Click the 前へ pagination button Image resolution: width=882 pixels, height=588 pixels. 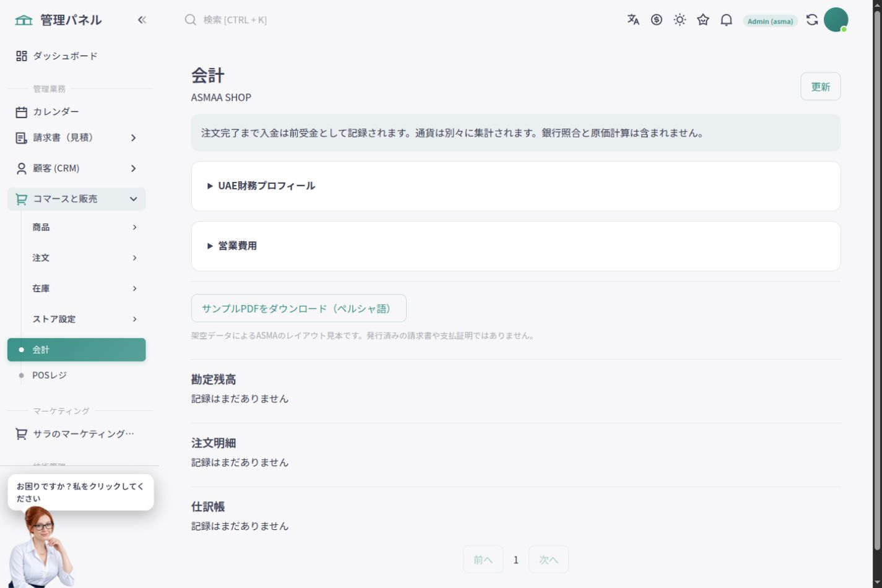pyautogui.click(x=483, y=560)
